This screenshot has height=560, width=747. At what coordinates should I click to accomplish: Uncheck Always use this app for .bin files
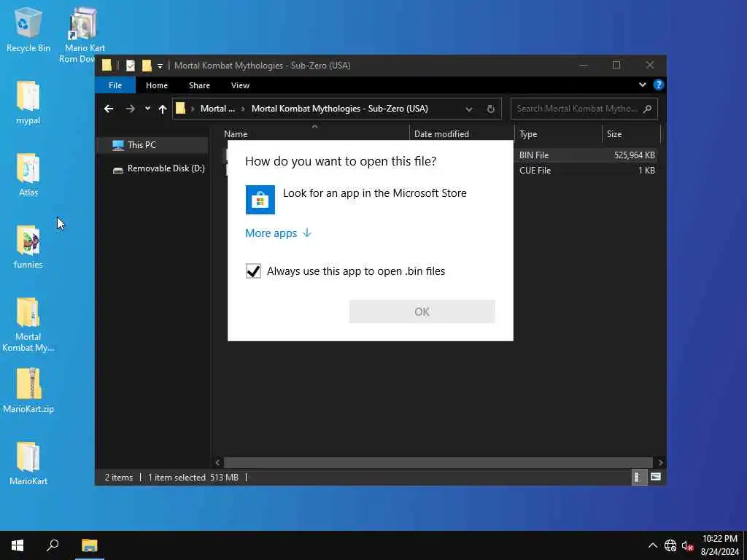pyautogui.click(x=253, y=271)
